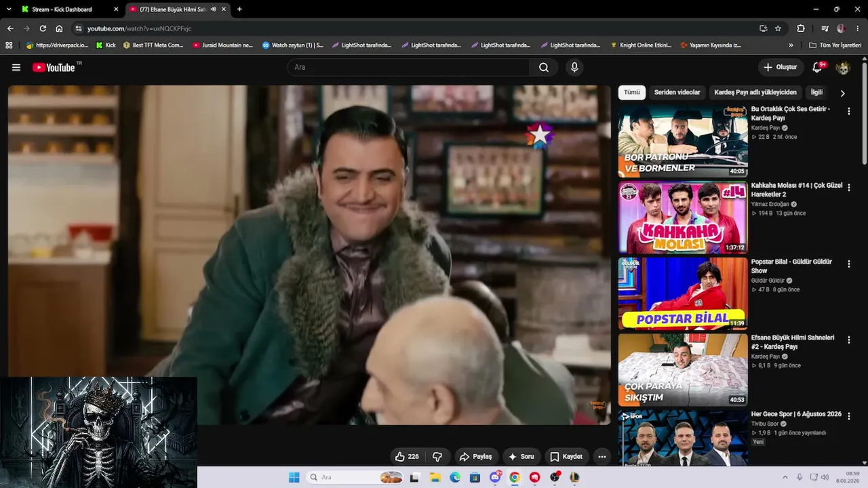868x488 pixels.
Task: Go back to previous page
Action: 10,28
